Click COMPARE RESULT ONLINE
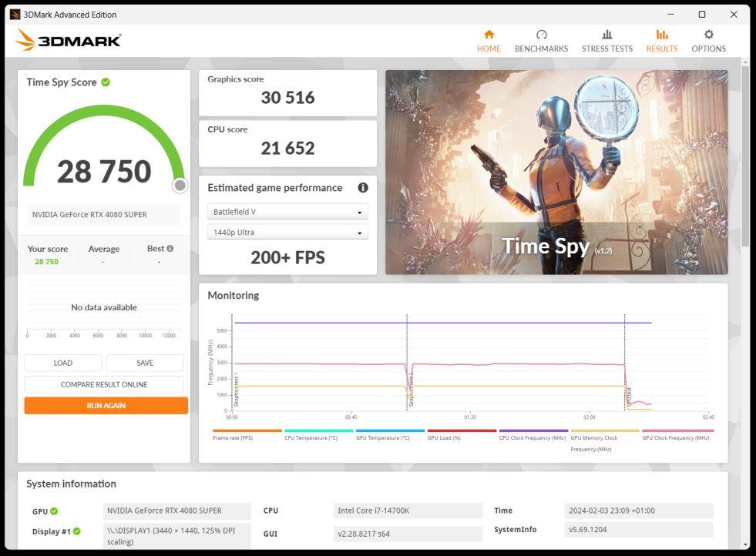 tap(104, 384)
